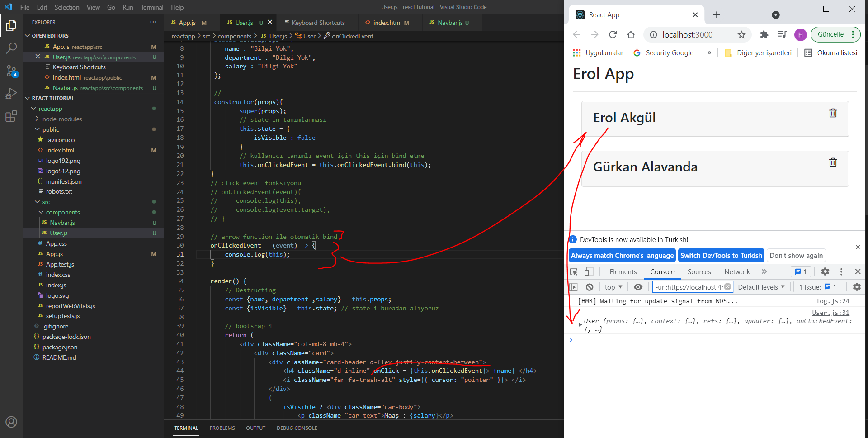Open the Extensions view icon
Image resolution: width=868 pixels, height=438 pixels.
tap(11, 116)
